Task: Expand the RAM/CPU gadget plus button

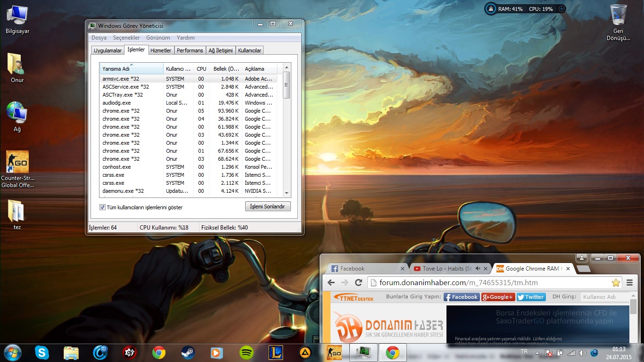Action: tap(561, 9)
